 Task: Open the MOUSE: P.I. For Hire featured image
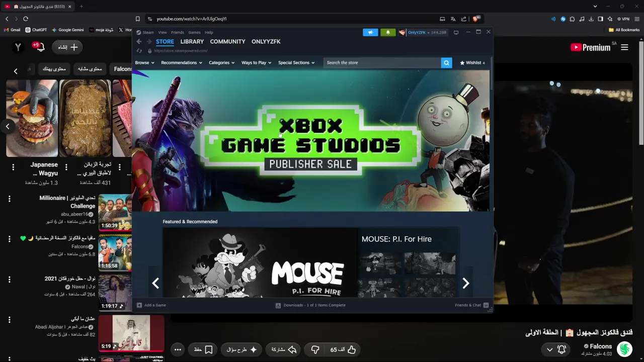[x=260, y=263]
